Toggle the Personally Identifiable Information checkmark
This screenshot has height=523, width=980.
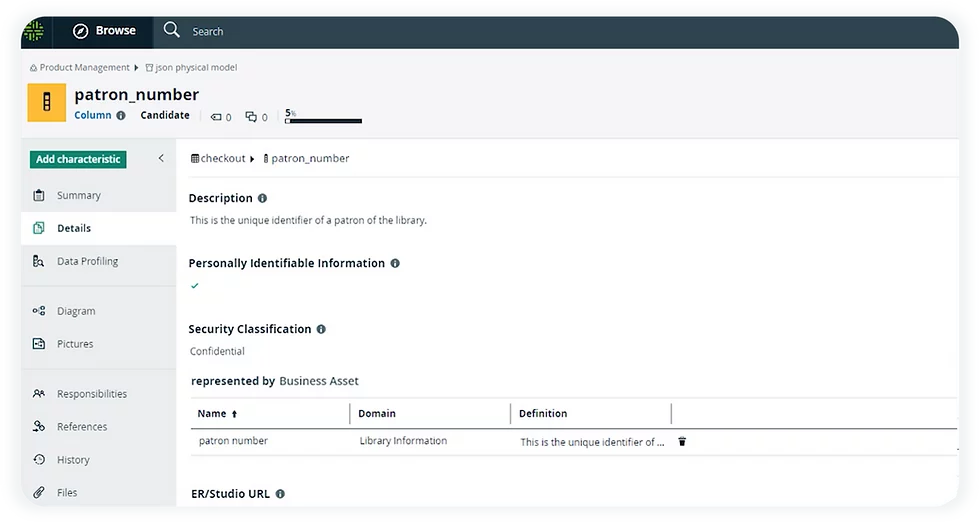[195, 286]
